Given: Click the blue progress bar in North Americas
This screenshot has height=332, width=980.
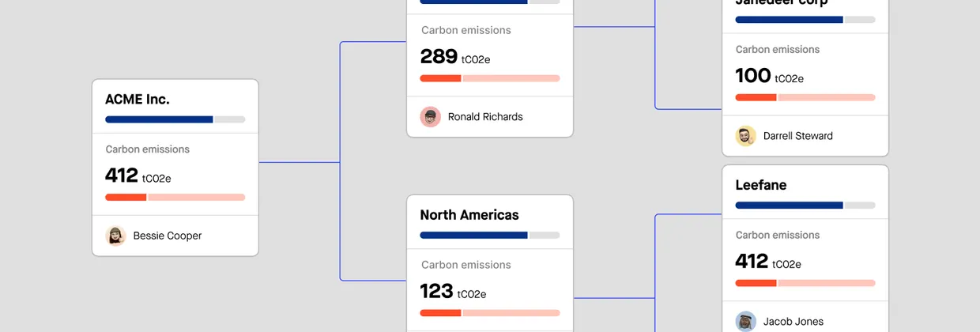Looking at the screenshot, I should pyautogui.click(x=473, y=235).
